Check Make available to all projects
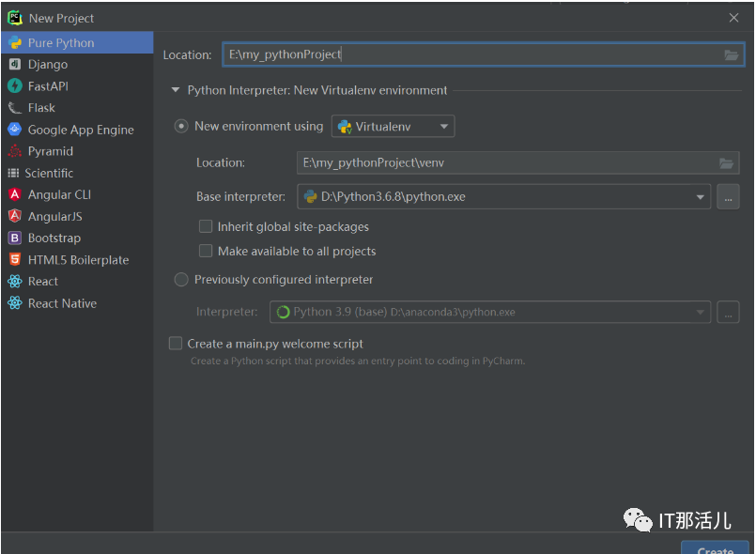756x554 pixels. pyautogui.click(x=206, y=251)
